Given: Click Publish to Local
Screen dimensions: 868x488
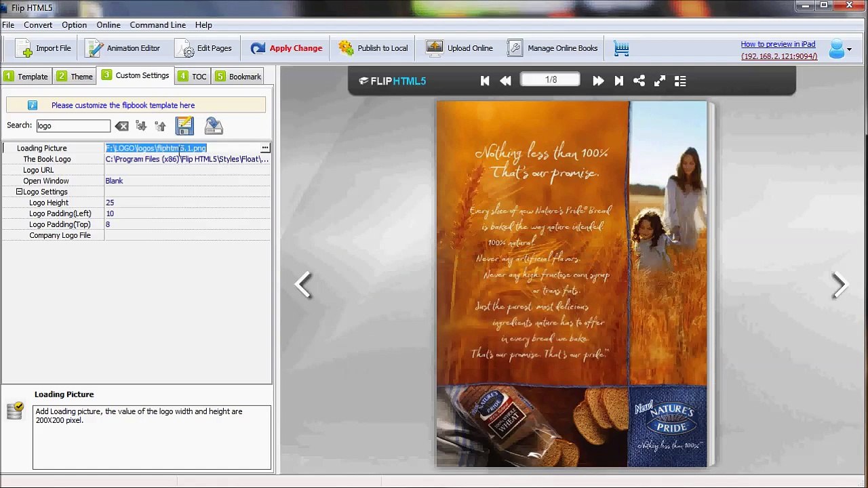Looking at the screenshot, I should pos(374,48).
